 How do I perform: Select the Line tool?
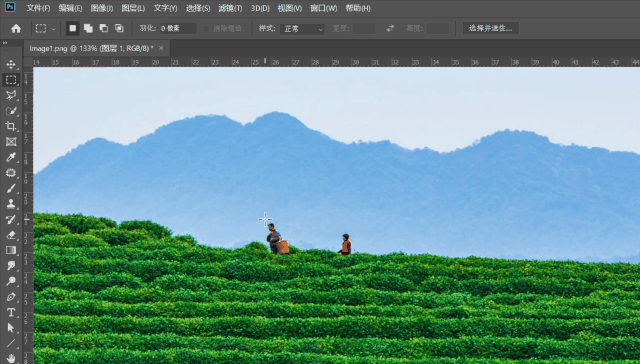point(11,344)
